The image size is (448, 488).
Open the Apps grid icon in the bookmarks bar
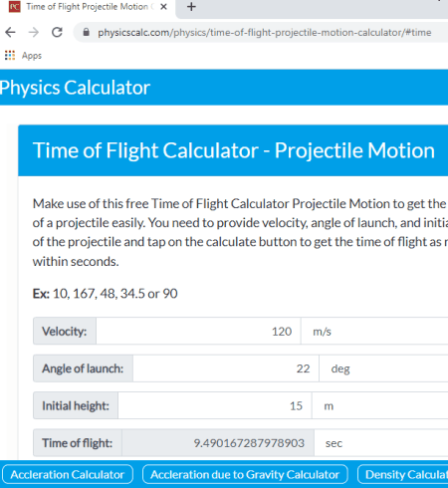10,55
